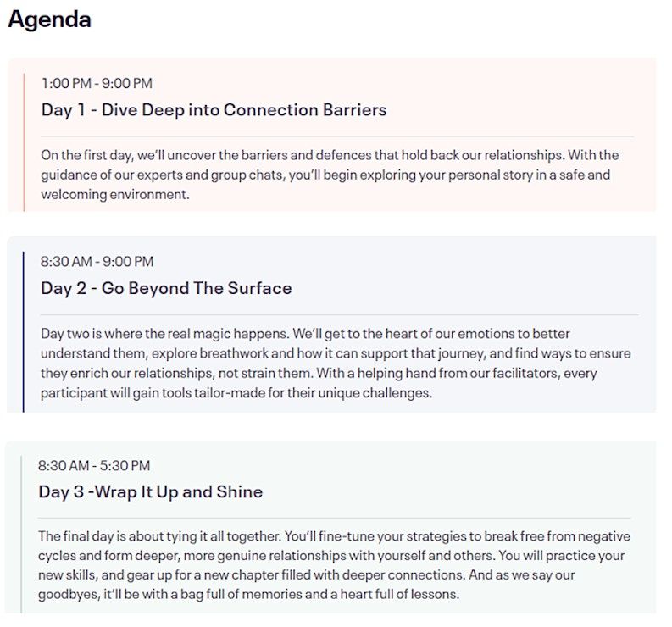
Task: Click the divider line under Day 1 title
Action: (337, 136)
